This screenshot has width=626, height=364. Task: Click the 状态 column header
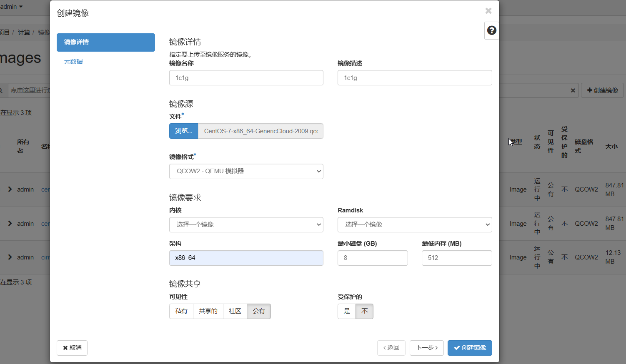[x=537, y=142]
